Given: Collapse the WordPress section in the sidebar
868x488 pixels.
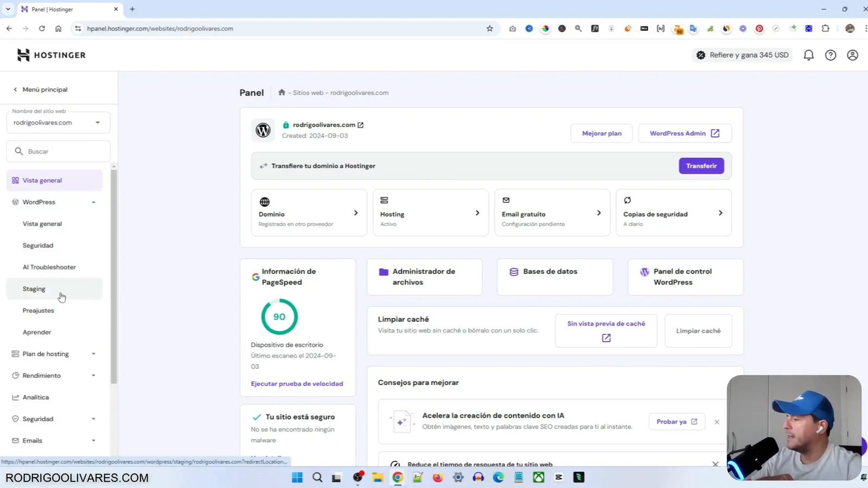Looking at the screenshot, I should click(93, 202).
